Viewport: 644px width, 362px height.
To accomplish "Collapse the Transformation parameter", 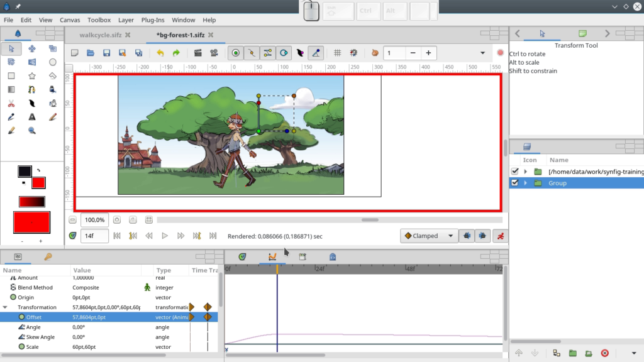I will coord(6,307).
